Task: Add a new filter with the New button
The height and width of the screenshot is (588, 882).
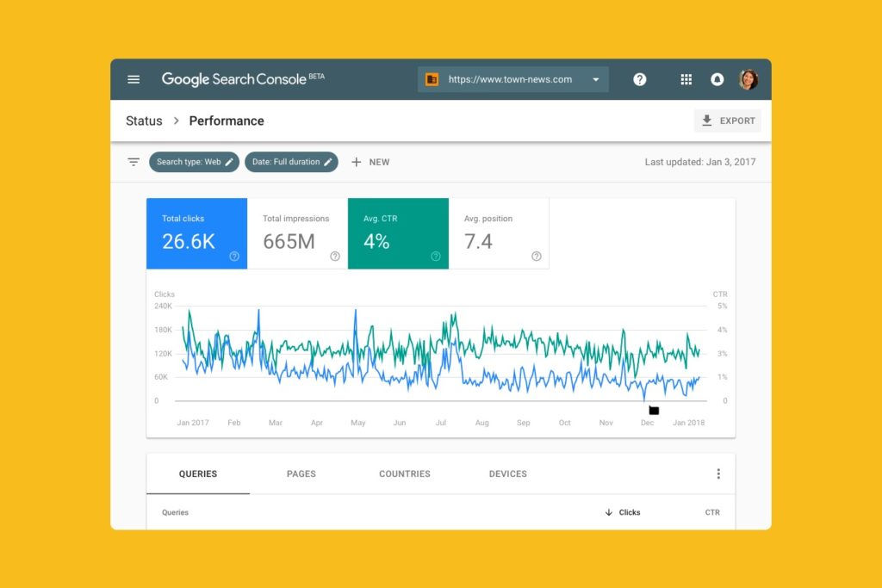Action: click(370, 162)
